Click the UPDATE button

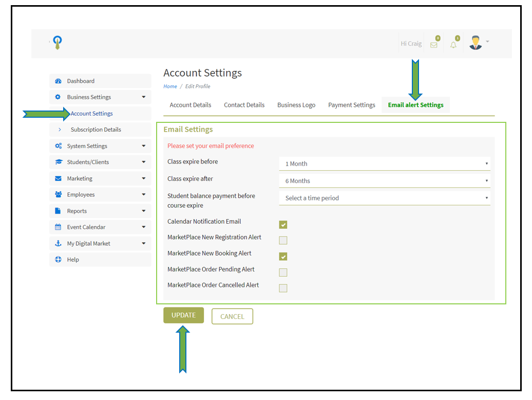coord(183,315)
